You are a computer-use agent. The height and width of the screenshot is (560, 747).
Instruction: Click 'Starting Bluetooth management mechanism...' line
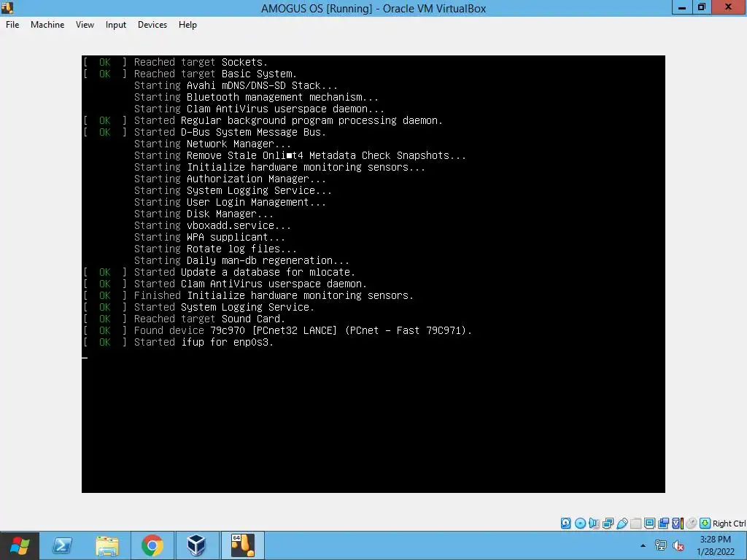(x=256, y=97)
